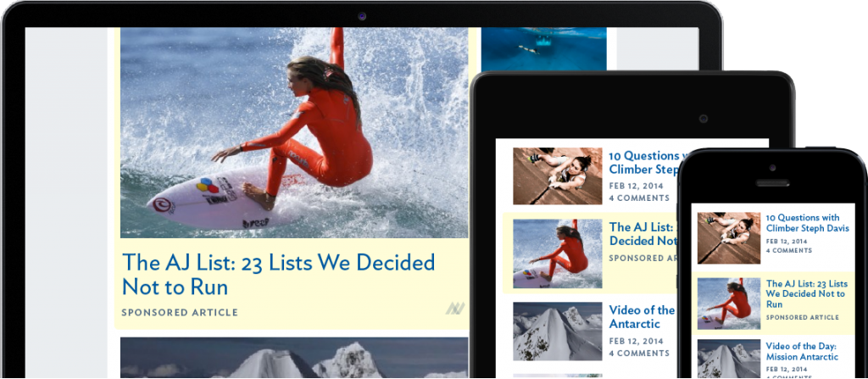This screenshot has width=868, height=379.
Task: Tap the surfer thumbnail on the phone
Action: [729, 304]
